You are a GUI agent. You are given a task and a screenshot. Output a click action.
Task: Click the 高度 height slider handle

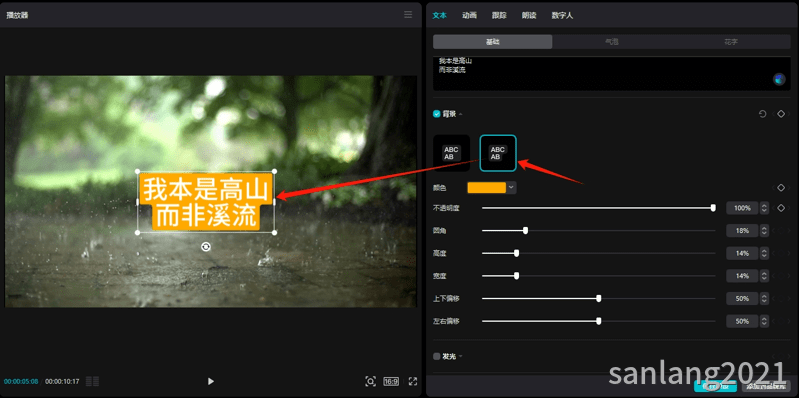click(516, 253)
